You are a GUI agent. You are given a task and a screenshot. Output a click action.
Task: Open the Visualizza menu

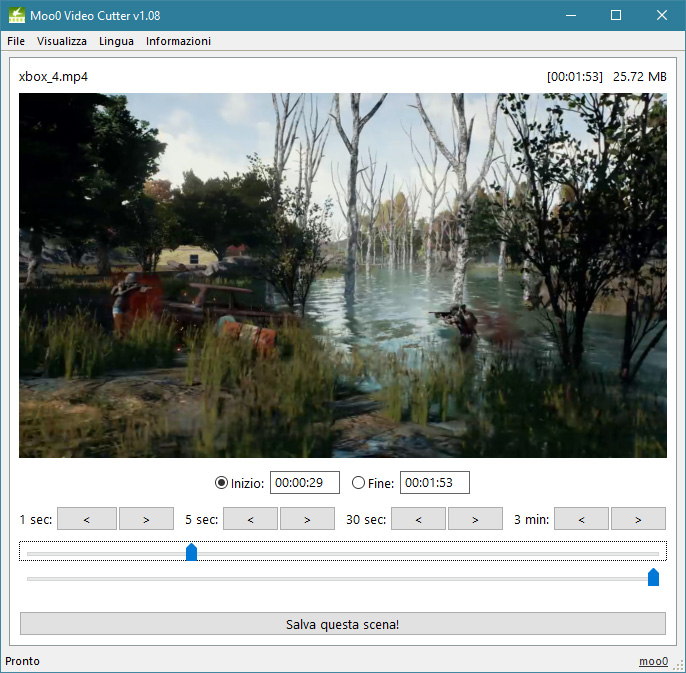coord(62,41)
